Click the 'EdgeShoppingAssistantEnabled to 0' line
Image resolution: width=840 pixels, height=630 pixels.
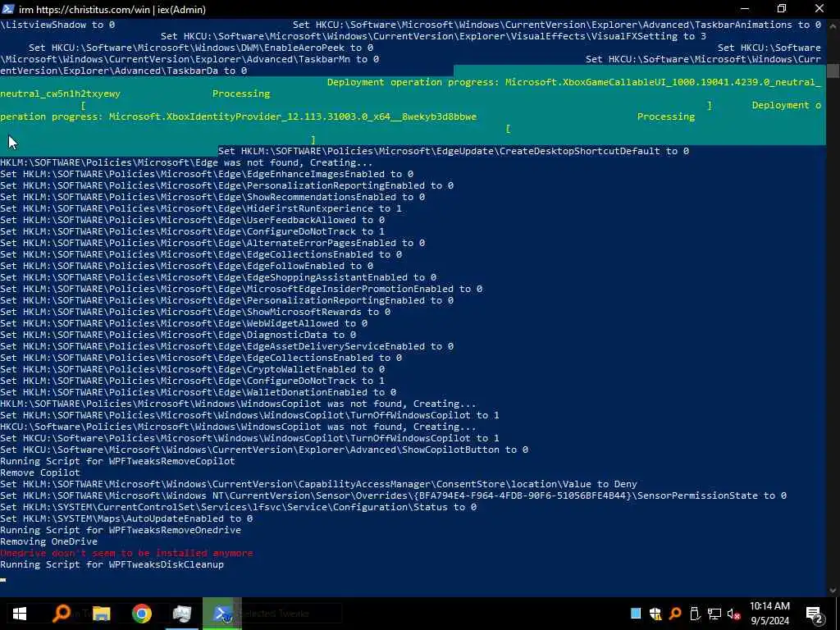(218, 277)
